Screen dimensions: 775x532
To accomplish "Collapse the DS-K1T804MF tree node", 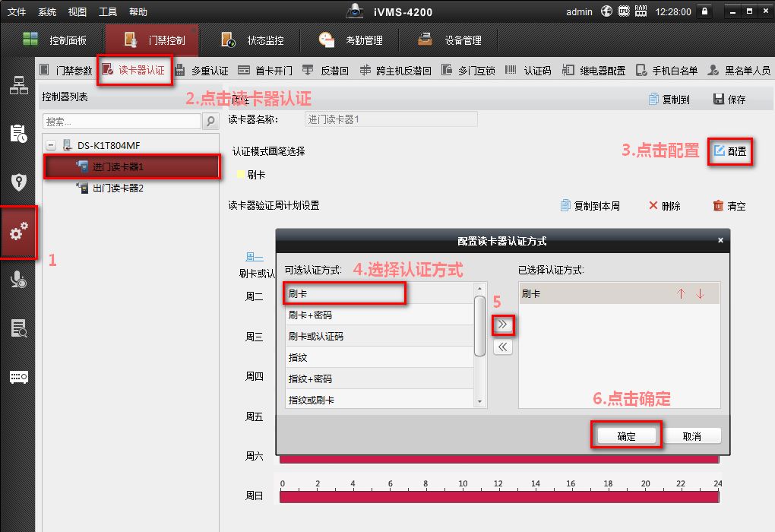I will point(51,145).
